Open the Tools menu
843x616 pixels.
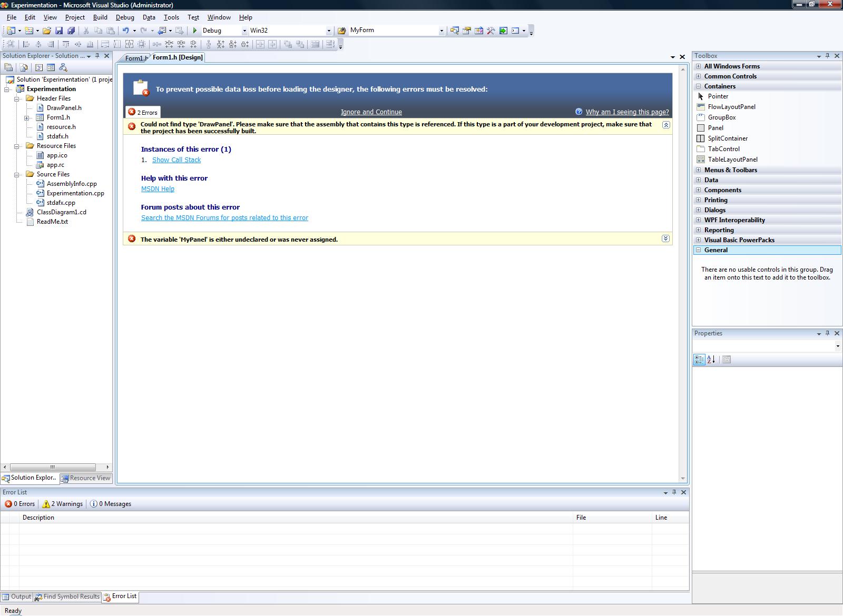point(171,17)
